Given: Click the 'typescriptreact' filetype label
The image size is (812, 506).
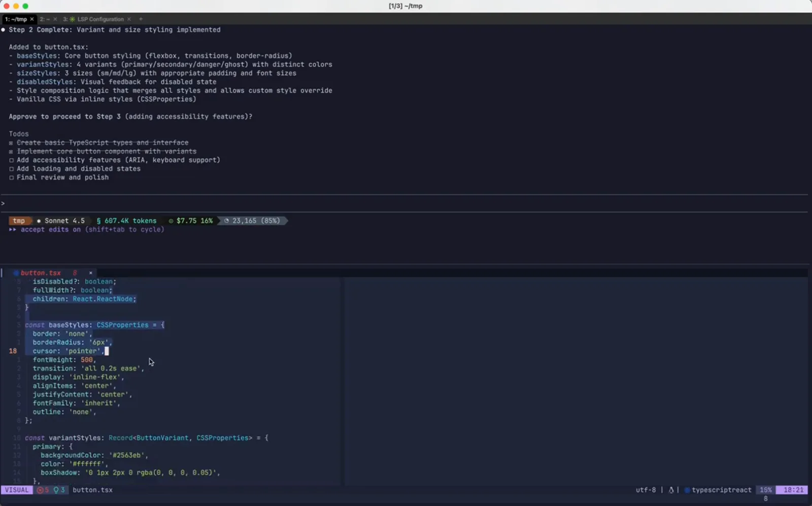Looking at the screenshot, I should pos(721,490).
